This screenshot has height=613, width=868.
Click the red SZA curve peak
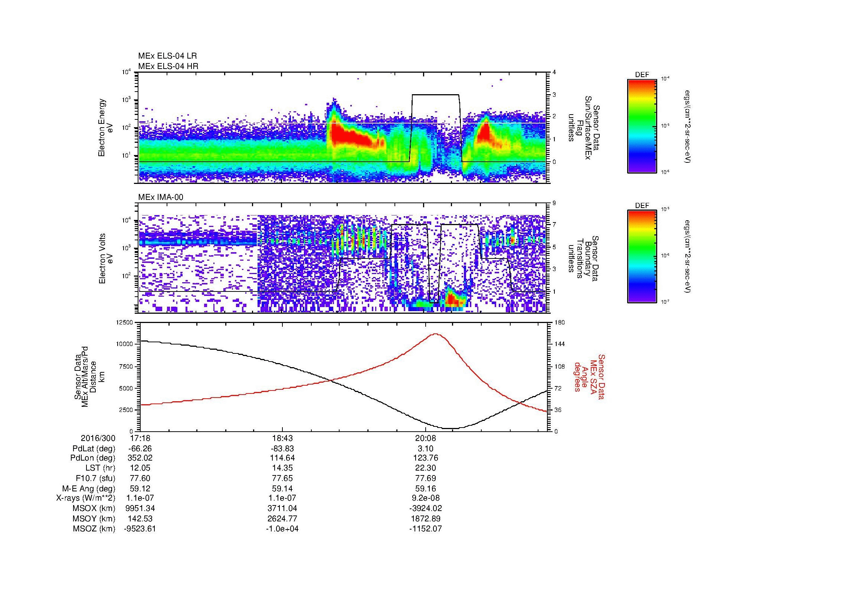click(x=436, y=334)
